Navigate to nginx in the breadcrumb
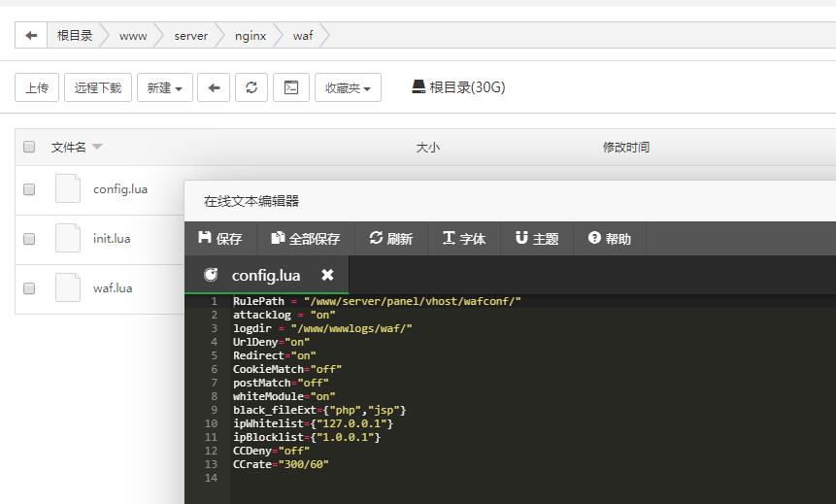 click(251, 36)
